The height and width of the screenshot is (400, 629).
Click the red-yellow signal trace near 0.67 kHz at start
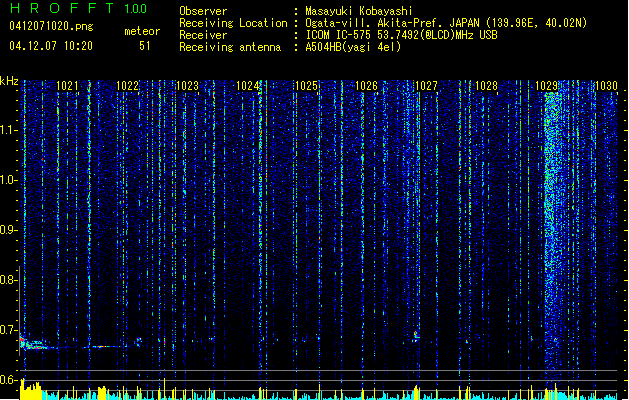[34, 344]
